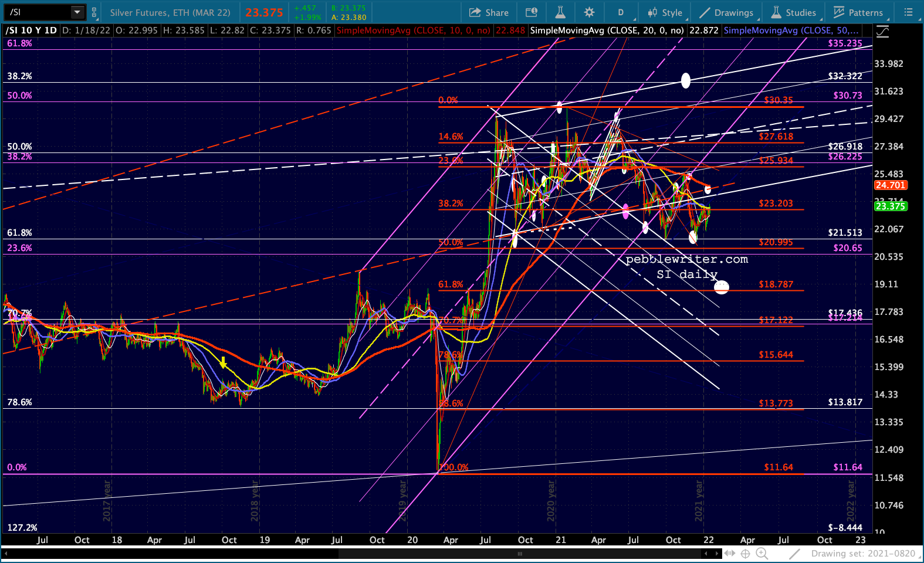Toggle chart scroll lock arrows icon
The image size is (924, 563).
729,554
